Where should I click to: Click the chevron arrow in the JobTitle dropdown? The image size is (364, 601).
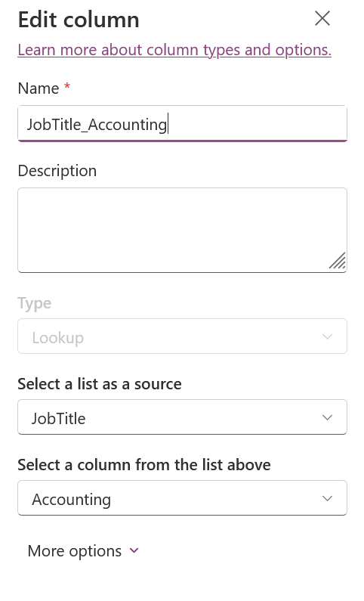pos(327,417)
